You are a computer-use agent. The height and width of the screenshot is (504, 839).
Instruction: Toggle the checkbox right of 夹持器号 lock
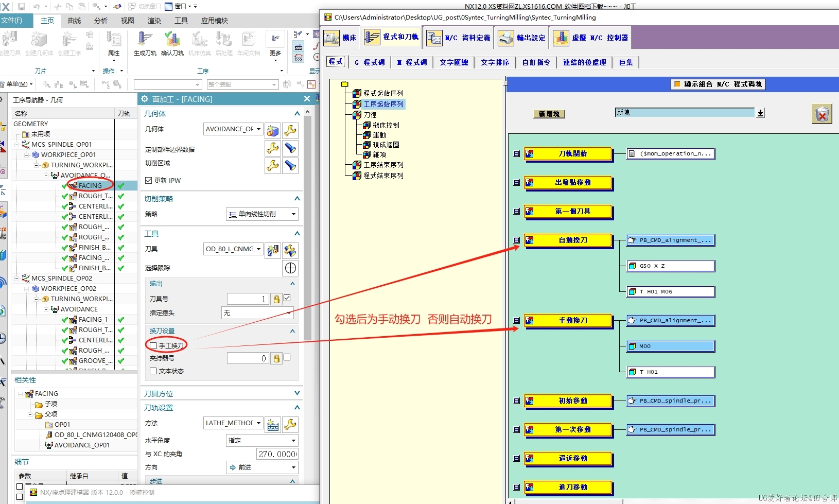pos(287,357)
